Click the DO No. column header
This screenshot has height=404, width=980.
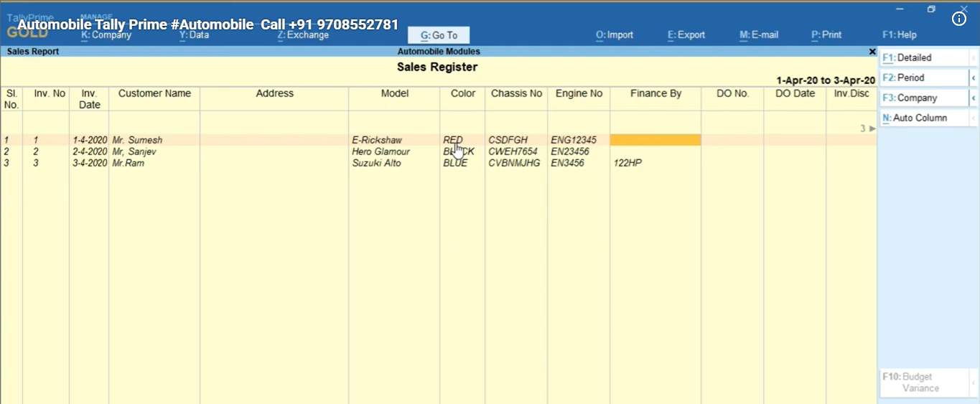732,93
